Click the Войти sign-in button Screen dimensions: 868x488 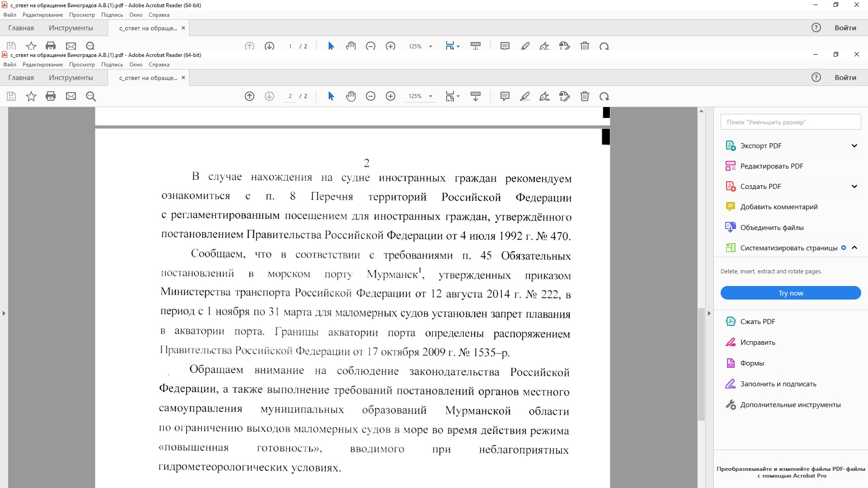point(845,78)
